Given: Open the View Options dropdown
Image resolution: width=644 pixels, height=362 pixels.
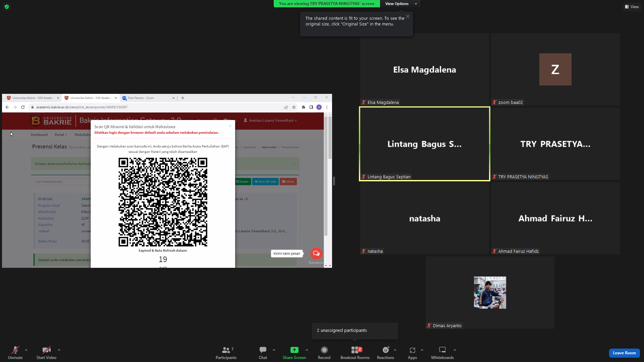Looking at the screenshot, I should [400, 4].
